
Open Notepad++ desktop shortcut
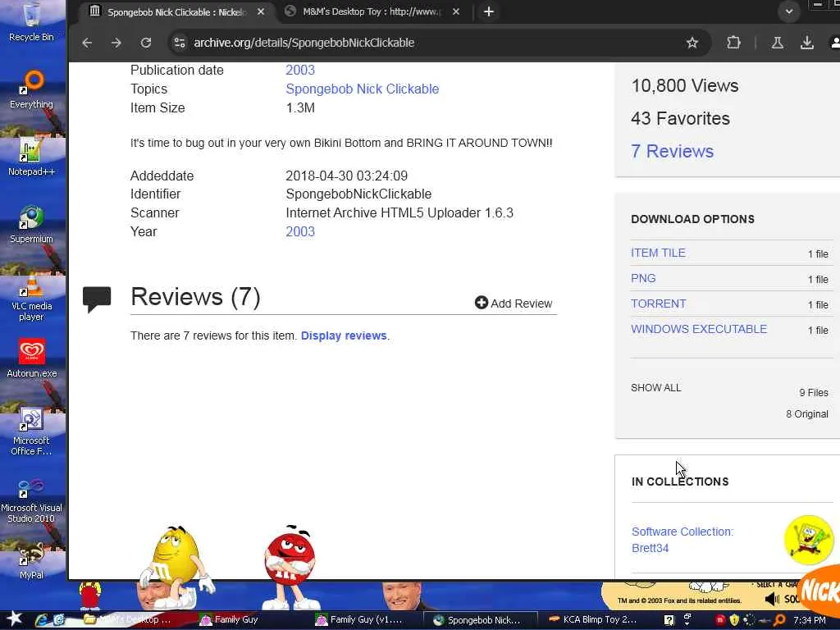[32, 157]
